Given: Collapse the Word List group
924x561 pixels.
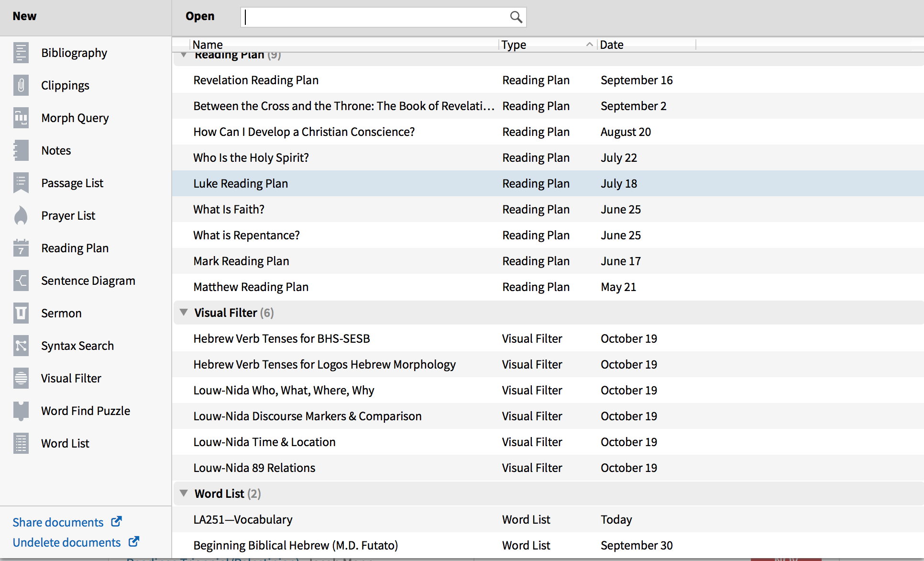Looking at the screenshot, I should [x=184, y=494].
